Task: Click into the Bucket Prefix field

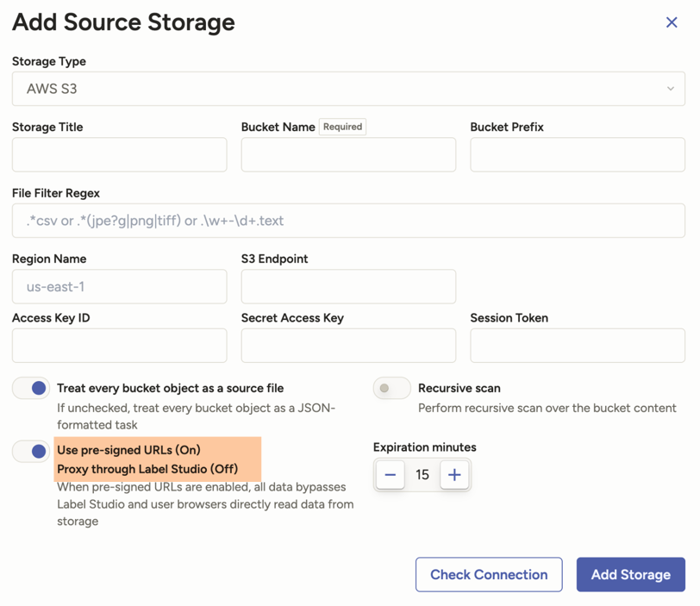Action: pyautogui.click(x=577, y=155)
